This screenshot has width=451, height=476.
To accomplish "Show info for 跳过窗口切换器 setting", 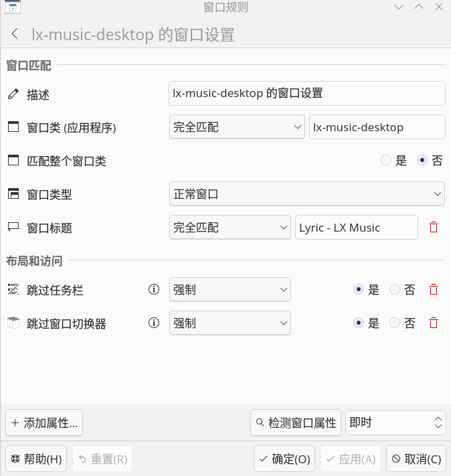I will [x=154, y=323].
